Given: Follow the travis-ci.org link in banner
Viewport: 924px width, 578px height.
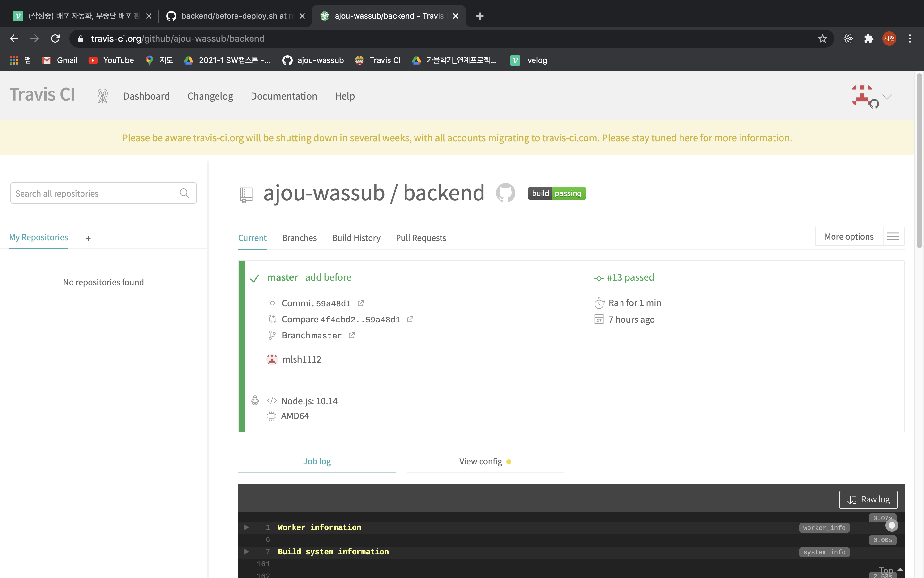Looking at the screenshot, I should tap(218, 138).
